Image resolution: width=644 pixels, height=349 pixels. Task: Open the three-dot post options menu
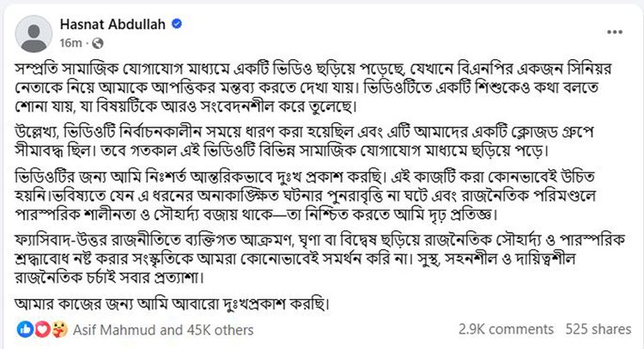(x=610, y=33)
